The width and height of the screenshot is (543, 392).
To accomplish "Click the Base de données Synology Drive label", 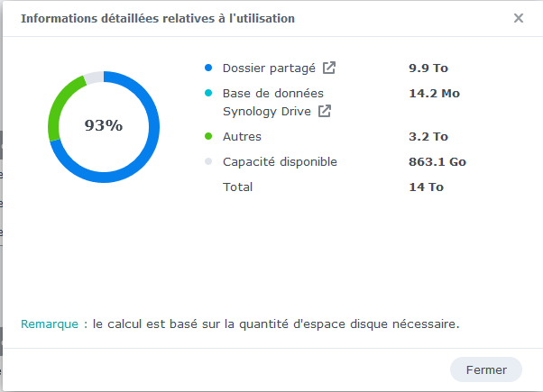I will coord(273,103).
